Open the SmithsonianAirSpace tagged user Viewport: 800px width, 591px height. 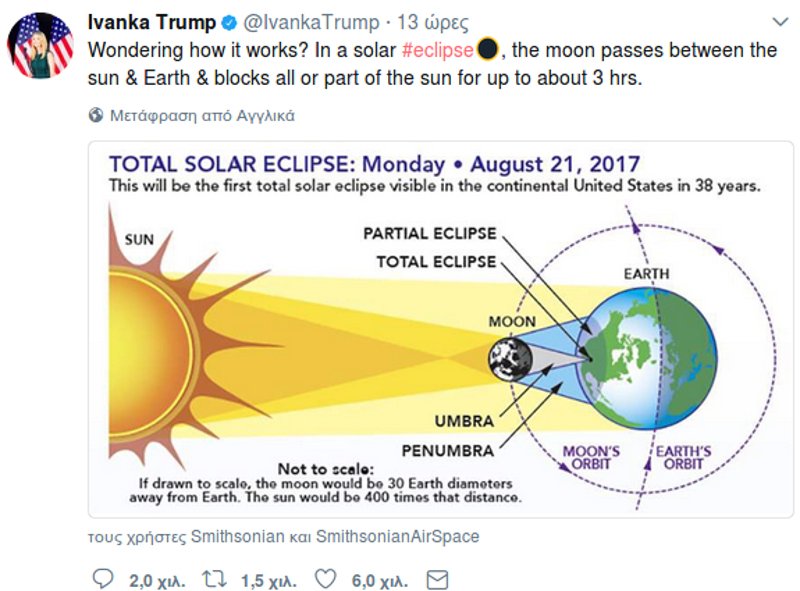click(397, 537)
